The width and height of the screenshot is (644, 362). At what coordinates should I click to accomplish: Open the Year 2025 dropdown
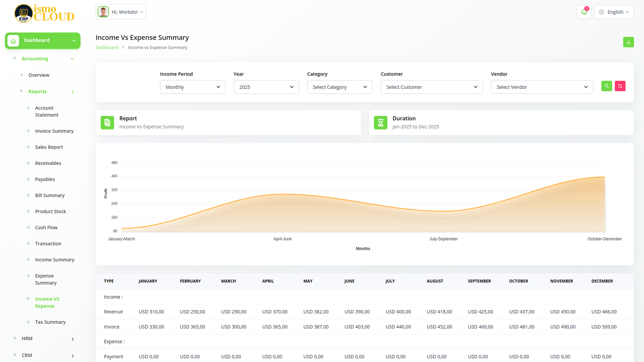(266, 87)
